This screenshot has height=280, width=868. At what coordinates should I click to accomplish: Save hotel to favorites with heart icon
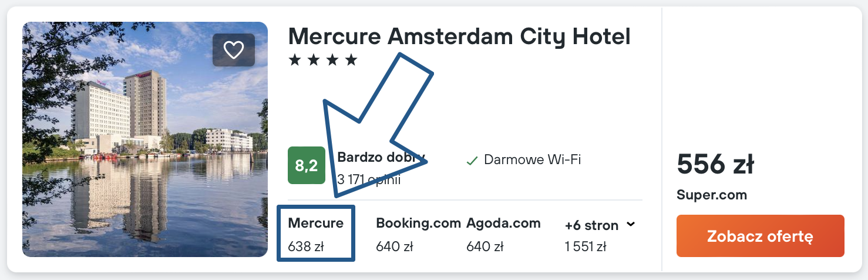[x=234, y=50]
